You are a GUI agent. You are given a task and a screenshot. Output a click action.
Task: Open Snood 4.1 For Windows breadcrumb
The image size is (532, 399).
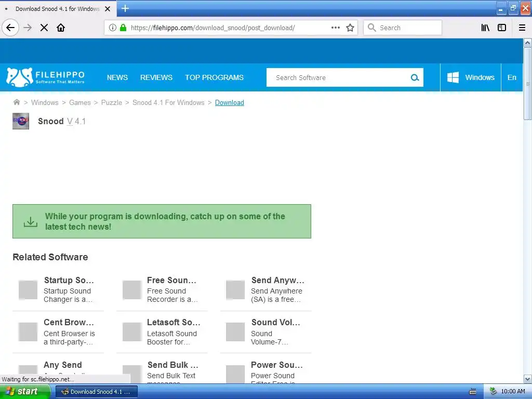[168, 102]
